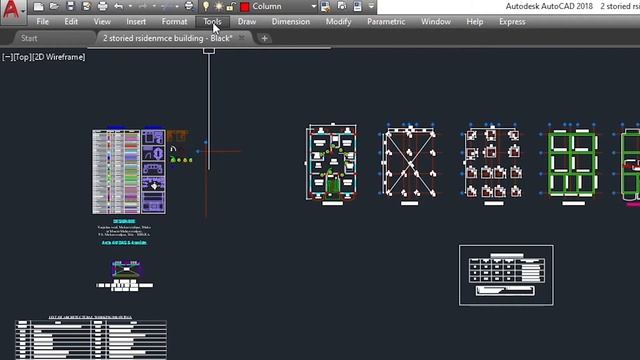Expand the undo history dropdown arrow
Screen dimensions: 640x360
coord(130,7)
